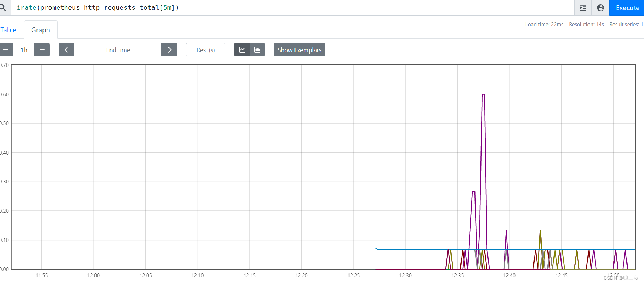Image resolution: width=644 pixels, height=284 pixels.
Task: Move end time forward with right chevron
Action: (170, 50)
